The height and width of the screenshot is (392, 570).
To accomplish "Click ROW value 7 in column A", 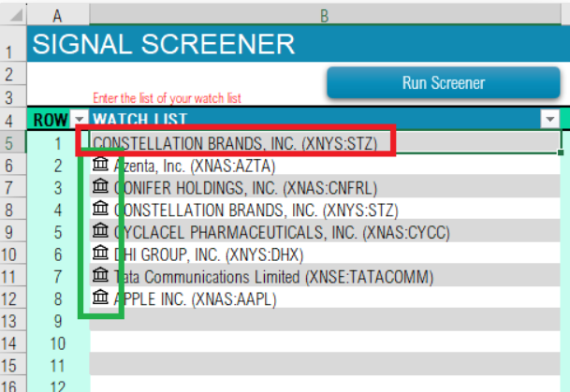I will pyautogui.click(x=57, y=277).
